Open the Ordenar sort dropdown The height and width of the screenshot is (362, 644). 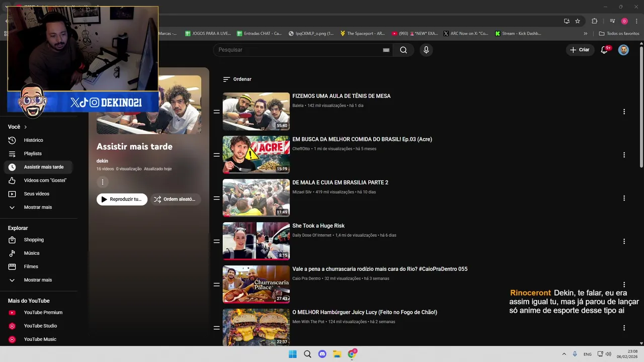coord(237,79)
